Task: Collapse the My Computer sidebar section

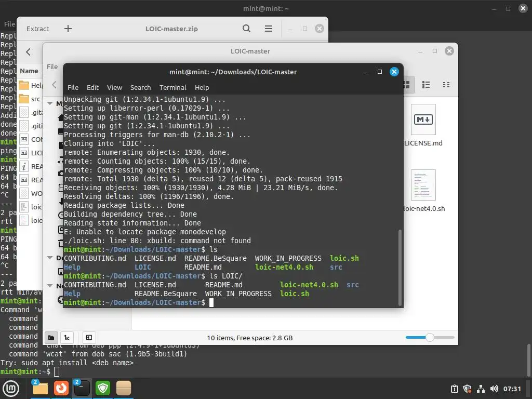Action: (50, 103)
